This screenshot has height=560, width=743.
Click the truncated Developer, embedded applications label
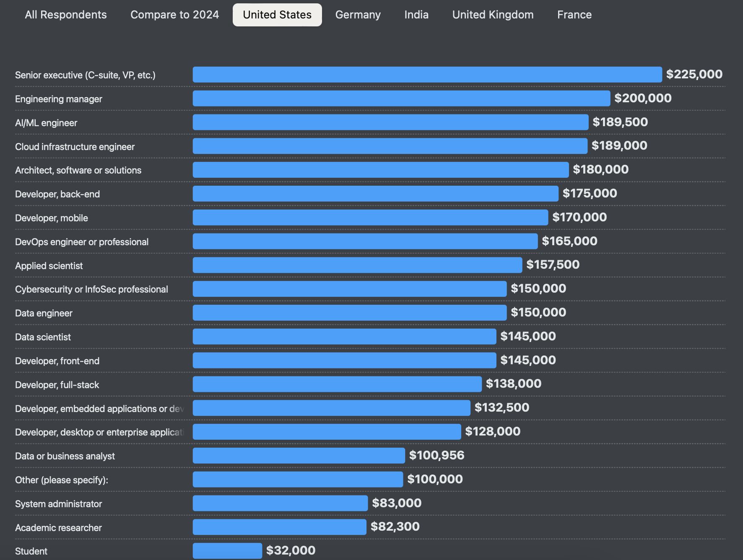pyautogui.click(x=99, y=409)
